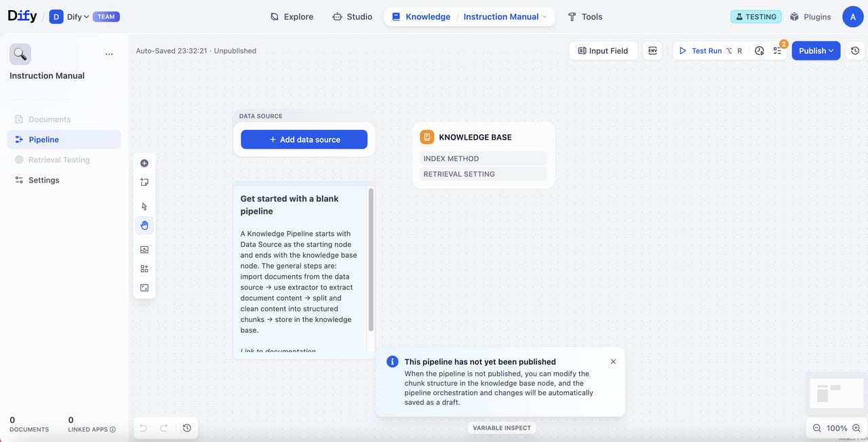Go to Explore in top navigation

coord(292,17)
